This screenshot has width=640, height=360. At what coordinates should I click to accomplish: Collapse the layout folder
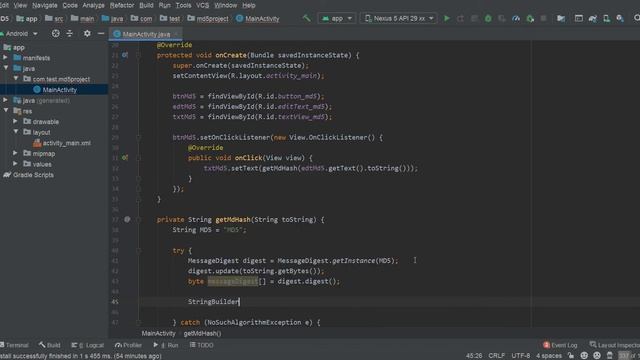click(x=16, y=132)
